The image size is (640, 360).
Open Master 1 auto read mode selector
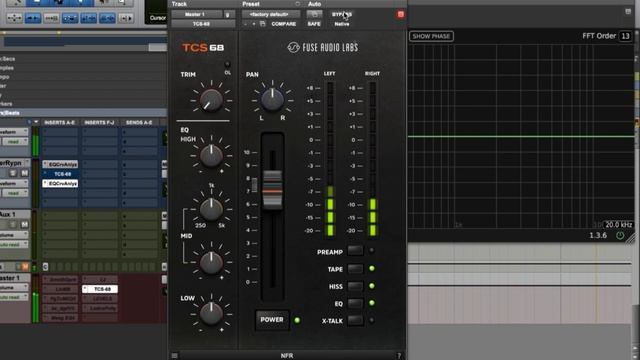tap(14, 297)
